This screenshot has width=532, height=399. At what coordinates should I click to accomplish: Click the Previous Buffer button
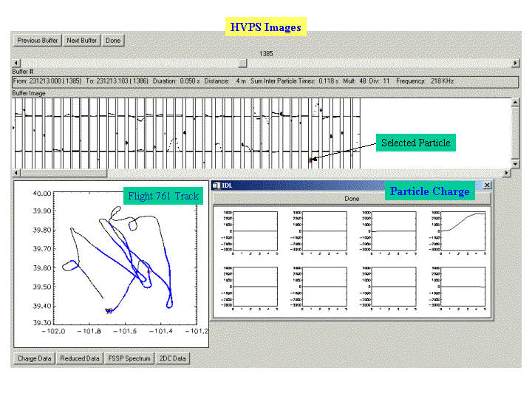(x=38, y=41)
